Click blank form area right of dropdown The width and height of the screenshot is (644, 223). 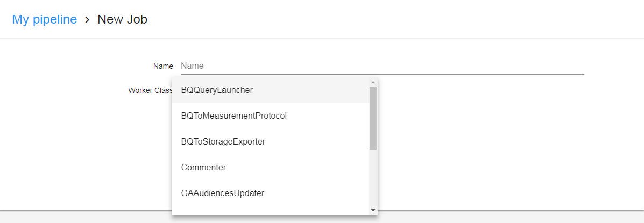point(493,143)
